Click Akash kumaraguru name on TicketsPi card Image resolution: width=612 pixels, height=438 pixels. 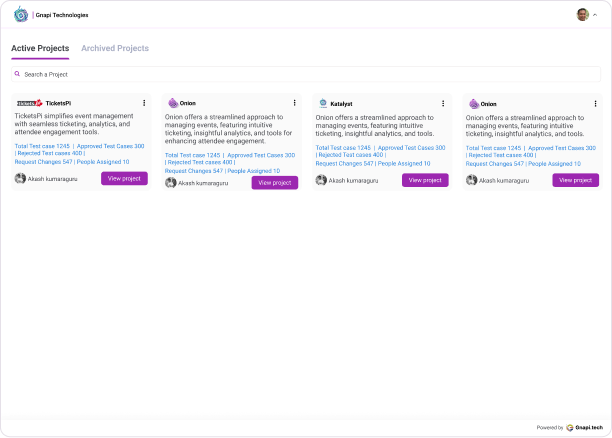(52, 179)
